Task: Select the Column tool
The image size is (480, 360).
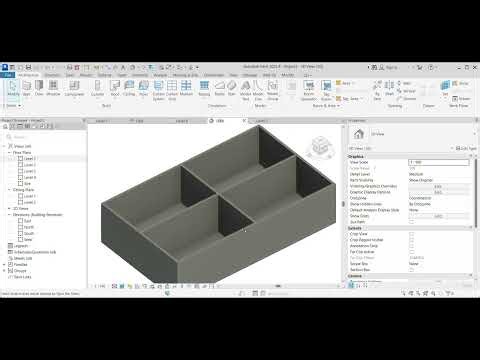Action: pyautogui.click(x=98, y=88)
